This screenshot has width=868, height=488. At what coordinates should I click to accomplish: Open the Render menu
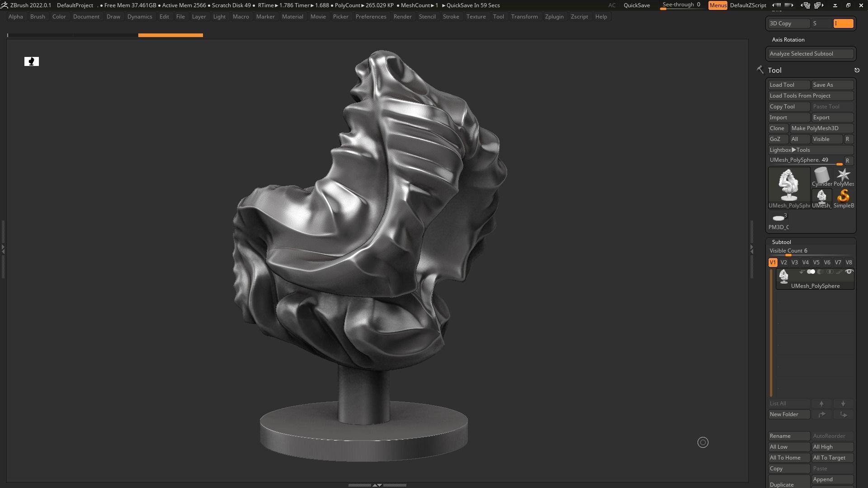402,17
